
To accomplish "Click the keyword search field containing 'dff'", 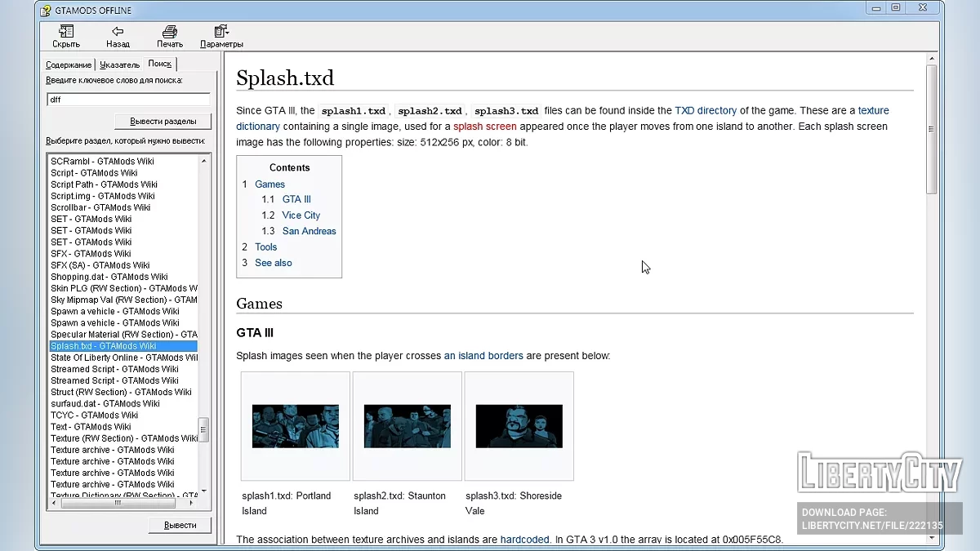I will [x=128, y=99].
